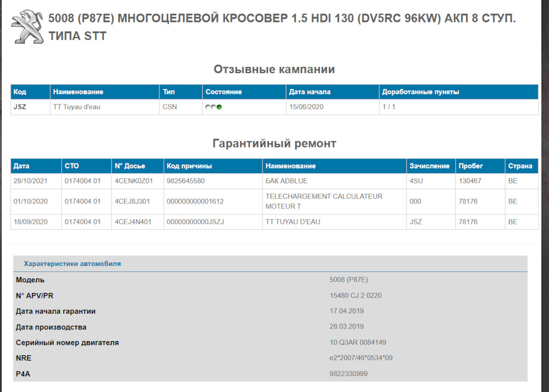Click the Гарантийный ремонт heading

(x=274, y=143)
